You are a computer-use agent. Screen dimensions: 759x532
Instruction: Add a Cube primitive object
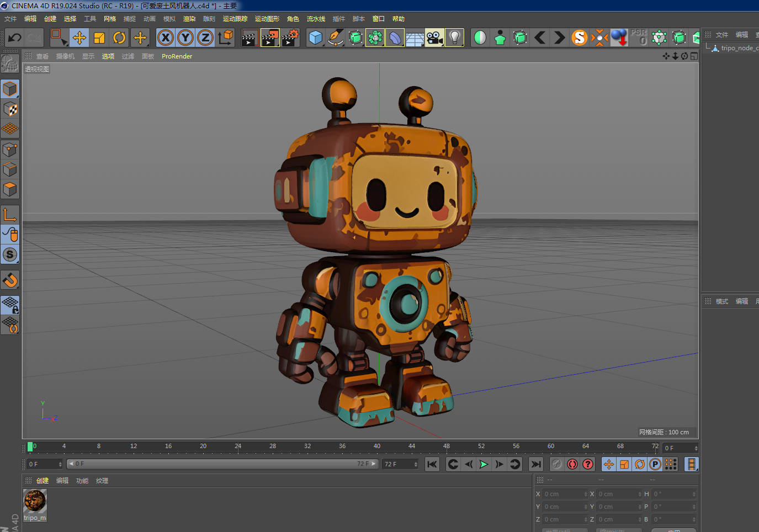click(x=316, y=38)
